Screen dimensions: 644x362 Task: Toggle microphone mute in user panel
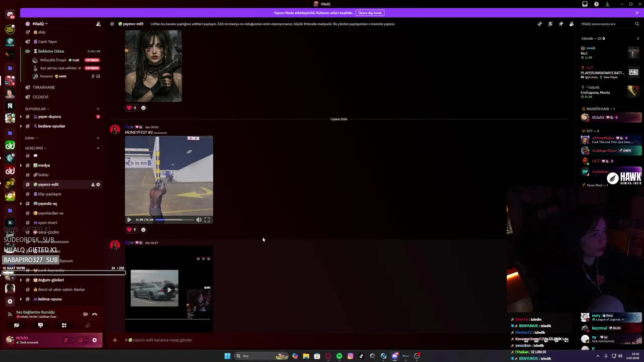tap(65, 340)
